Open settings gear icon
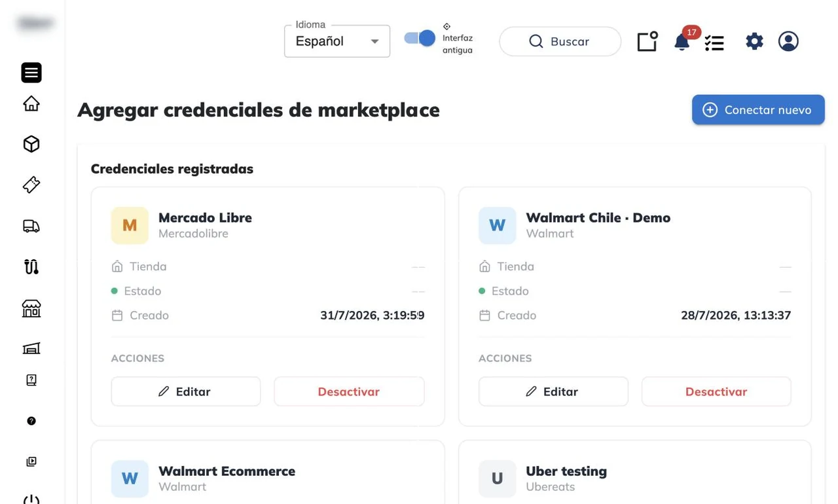The image size is (838, 504). (x=754, y=41)
